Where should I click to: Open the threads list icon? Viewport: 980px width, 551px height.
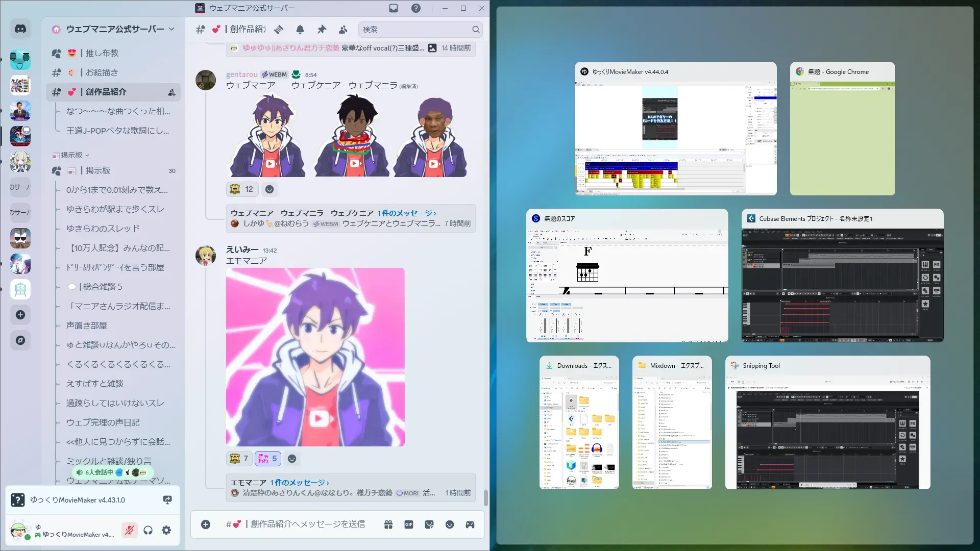pos(279,30)
